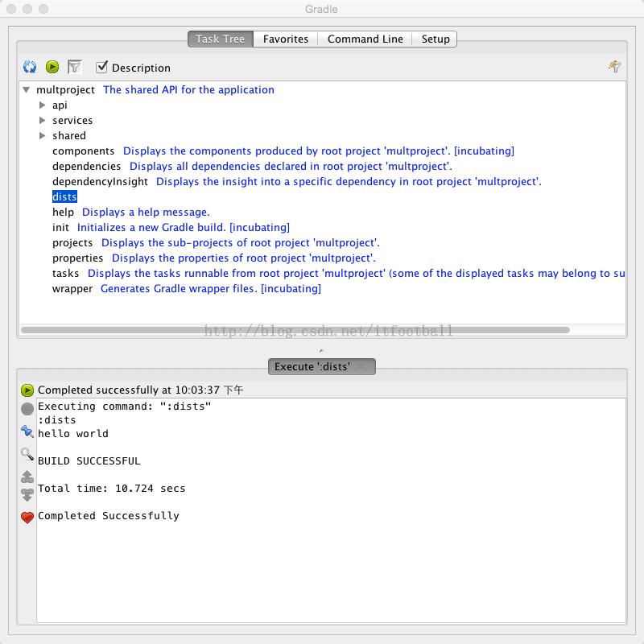Click the splitter collapse arrow between panels
The height and width of the screenshot is (644, 644).
[321, 351]
